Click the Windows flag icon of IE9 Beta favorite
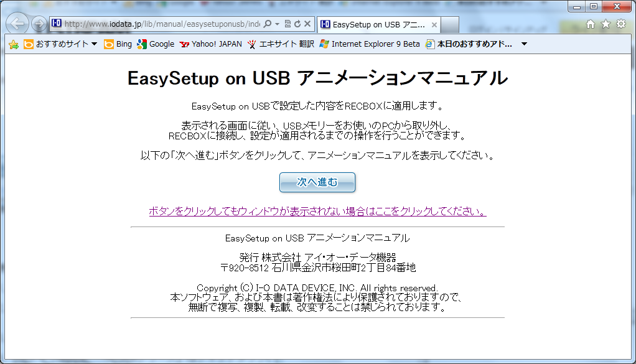This screenshot has height=364, width=636. (x=324, y=44)
